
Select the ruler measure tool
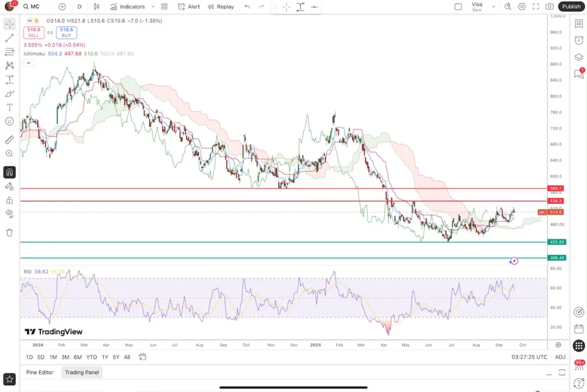click(9, 139)
